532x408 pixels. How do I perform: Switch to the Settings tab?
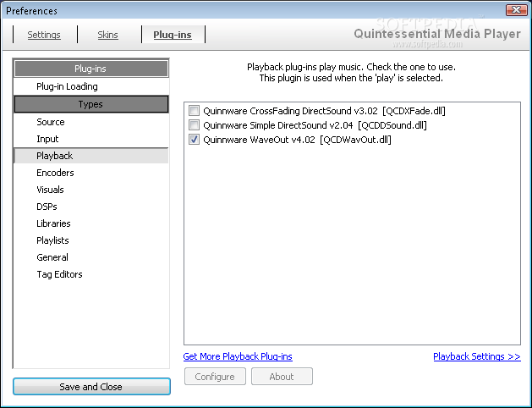44,35
